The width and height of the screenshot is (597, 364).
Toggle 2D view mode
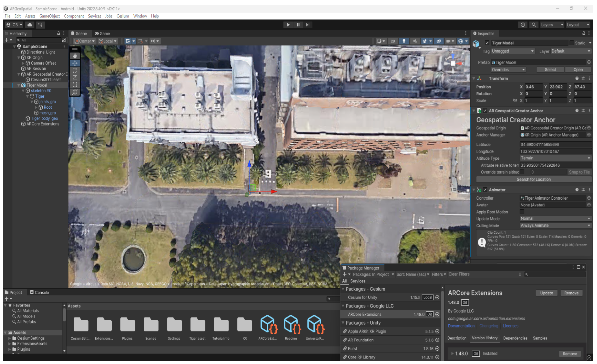coord(393,41)
